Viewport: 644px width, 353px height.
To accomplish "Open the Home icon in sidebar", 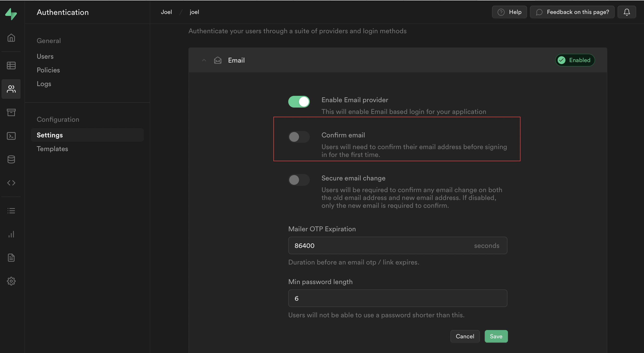I will [x=11, y=38].
